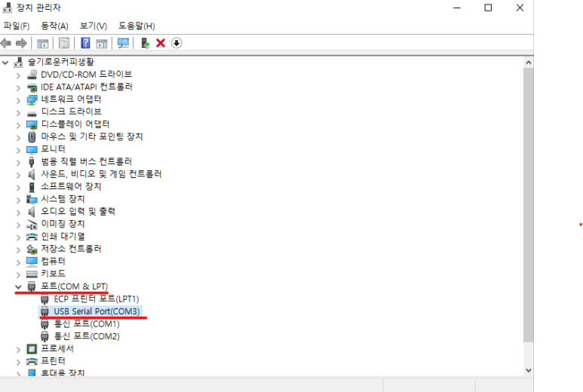This screenshot has width=583, height=392.
Task: Select the 컴퓨터 monitor icon
Action: pos(32,262)
